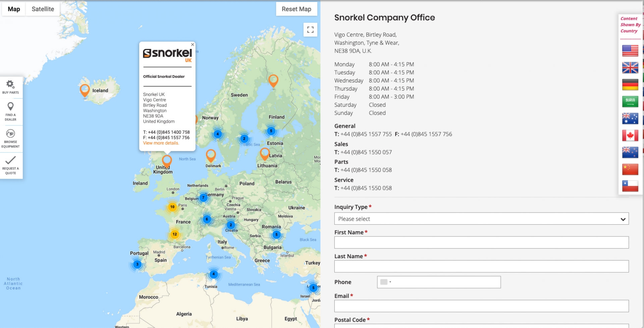Open the View more details link
Screen dimensions: 644x328
pyautogui.click(x=161, y=143)
